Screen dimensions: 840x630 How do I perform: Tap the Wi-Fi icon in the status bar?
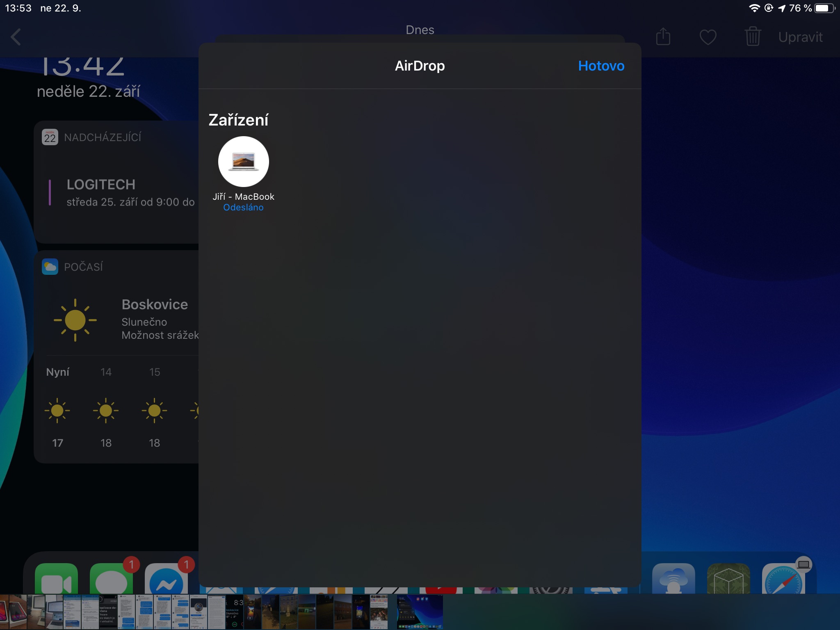tap(754, 8)
